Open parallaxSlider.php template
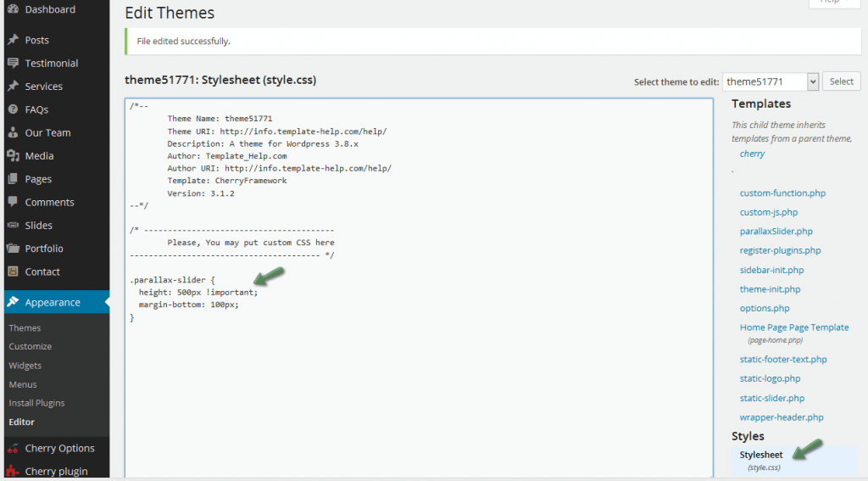The height and width of the screenshot is (481, 868). pos(776,232)
